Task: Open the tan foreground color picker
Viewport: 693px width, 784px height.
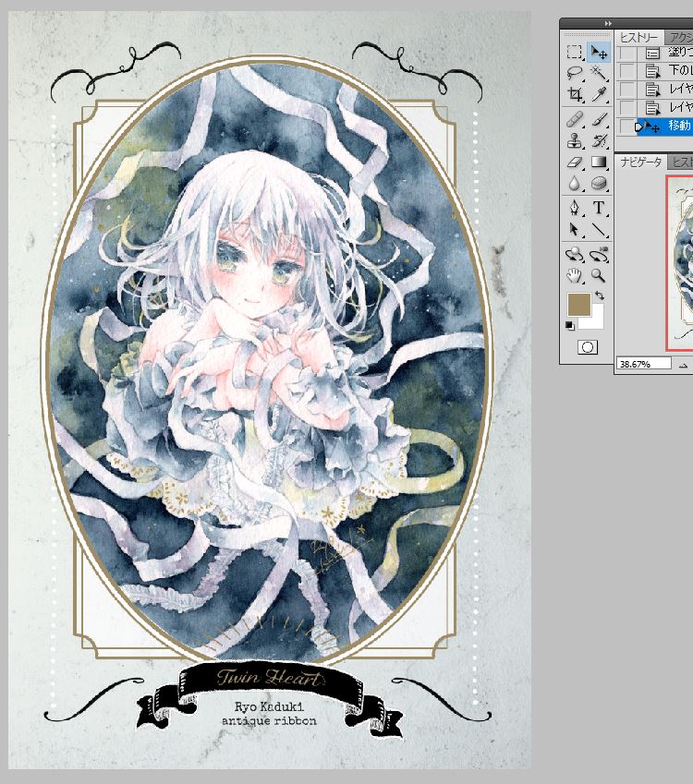Action: [579, 305]
